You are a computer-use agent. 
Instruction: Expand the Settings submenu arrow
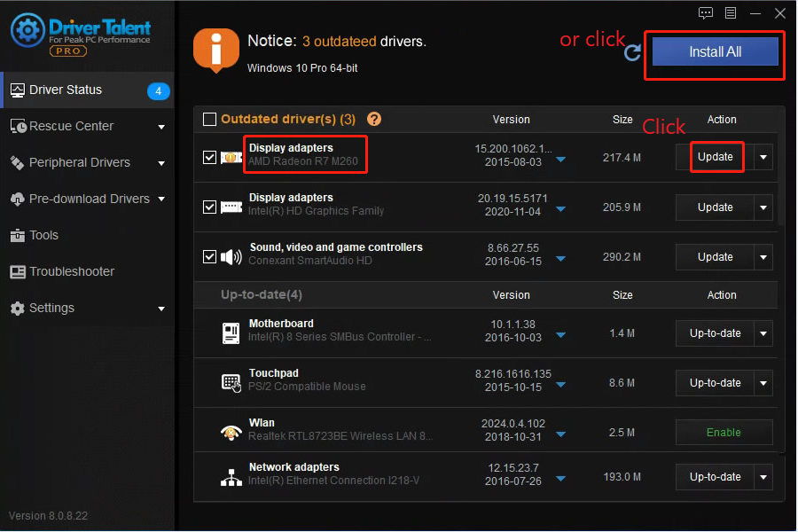point(161,309)
